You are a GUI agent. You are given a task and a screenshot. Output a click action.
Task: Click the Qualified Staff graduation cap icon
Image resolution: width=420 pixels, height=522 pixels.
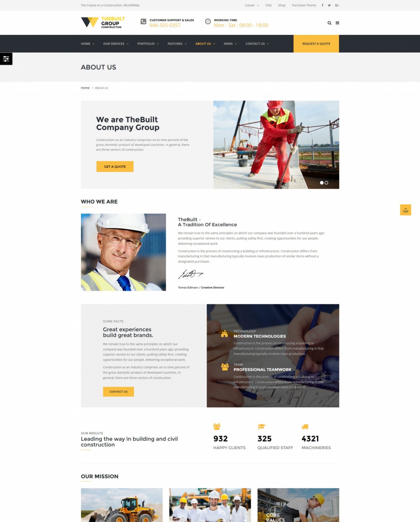click(x=261, y=426)
